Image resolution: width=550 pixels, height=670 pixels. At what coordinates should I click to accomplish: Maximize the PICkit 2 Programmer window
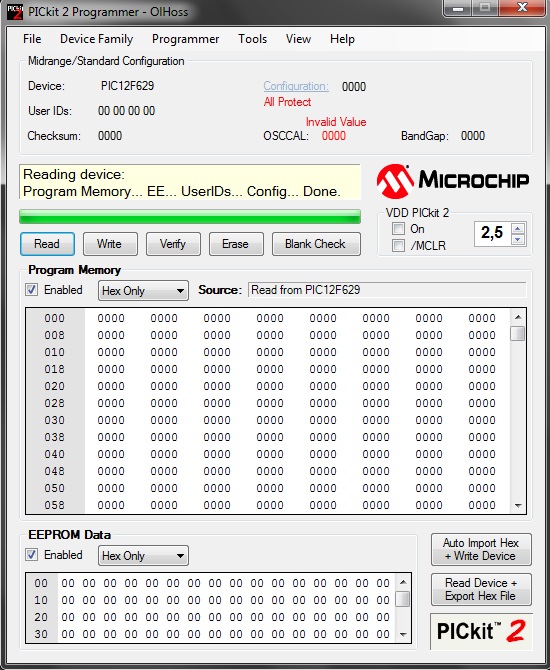(485, 8)
